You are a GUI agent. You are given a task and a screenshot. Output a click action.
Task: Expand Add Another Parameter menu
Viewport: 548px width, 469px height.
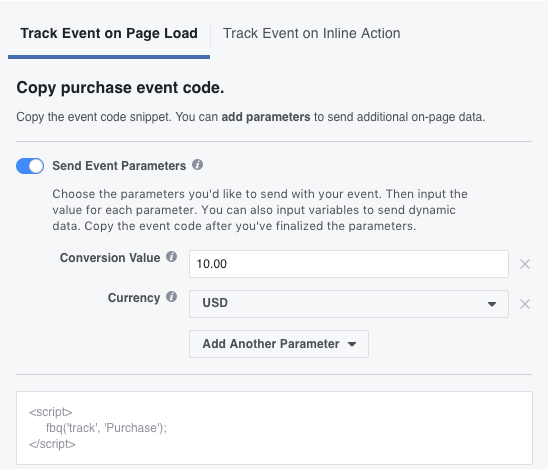pos(279,344)
